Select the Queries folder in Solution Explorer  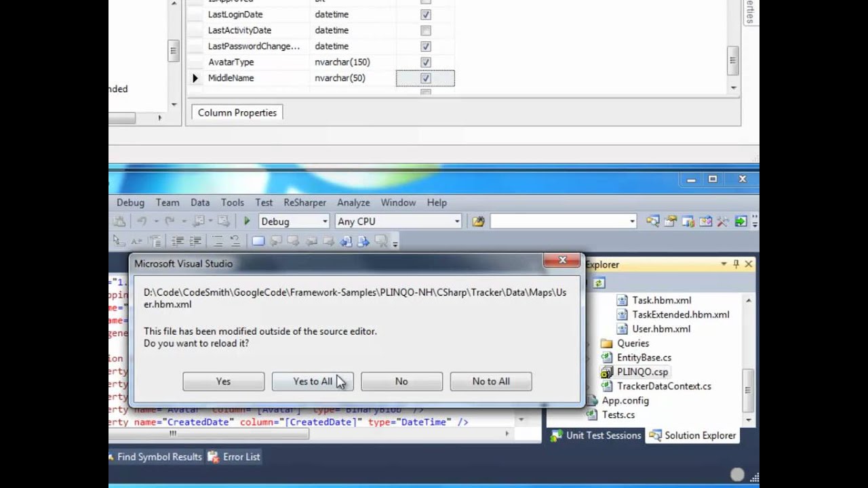[x=633, y=344]
